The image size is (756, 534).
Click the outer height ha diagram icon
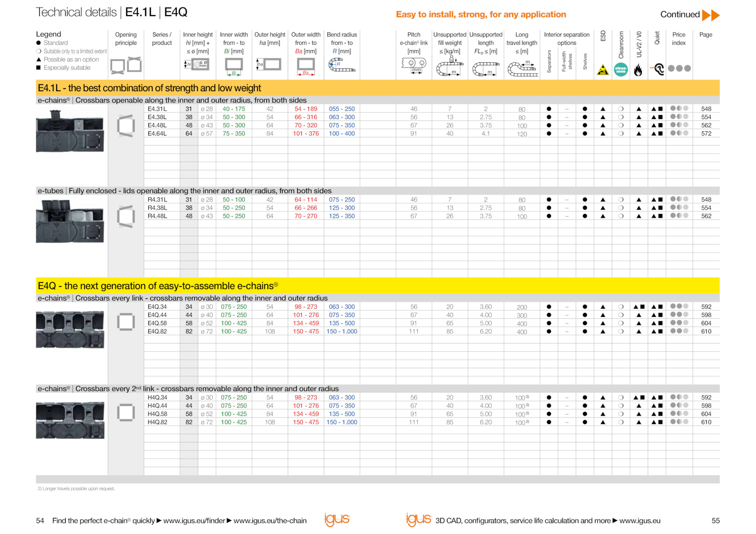tap(269, 64)
